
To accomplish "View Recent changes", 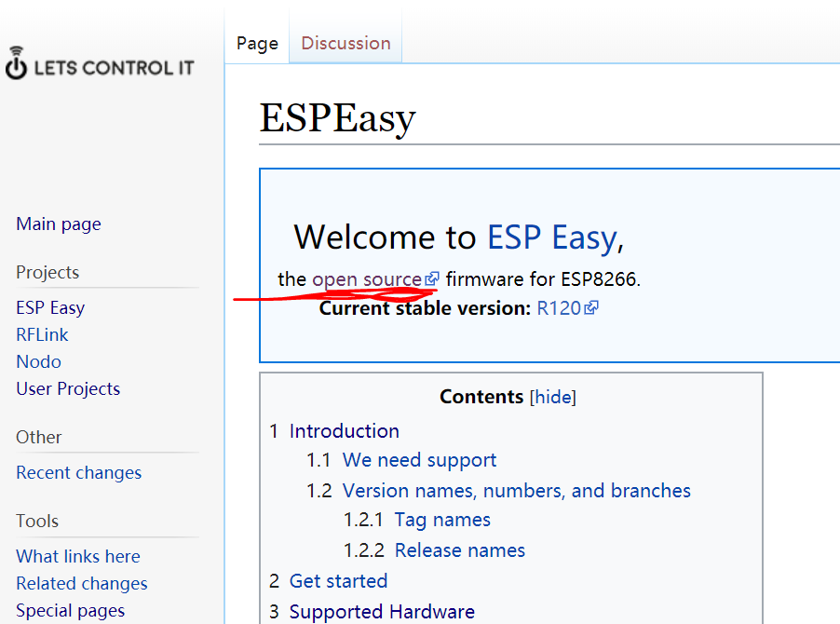I will click(78, 472).
